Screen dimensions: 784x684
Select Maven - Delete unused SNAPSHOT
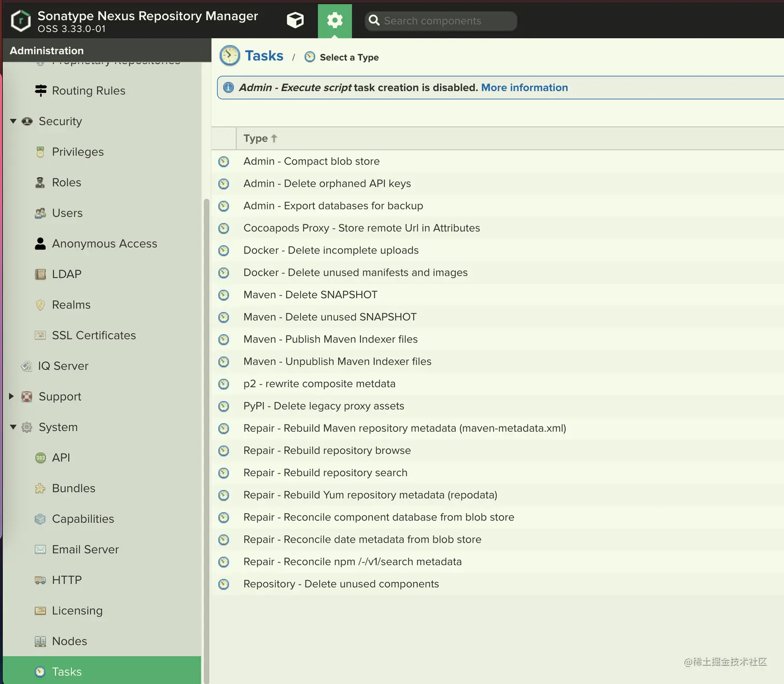tap(498, 317)
